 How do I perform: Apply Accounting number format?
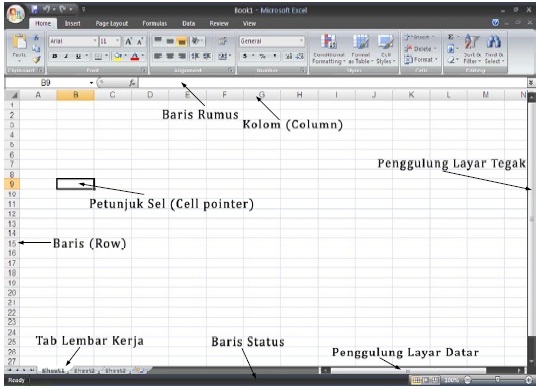(245, 56)
